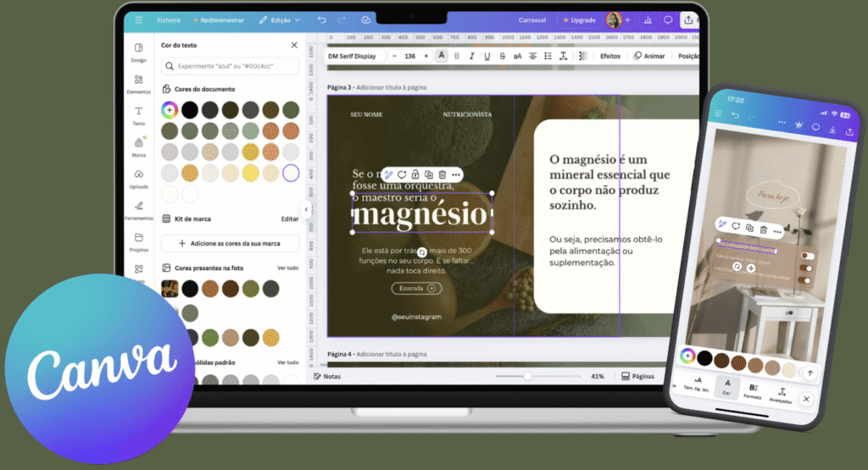Pick the bright yellow document color swatch
The width and height of the screenshot is (868, 470).
(x=250, y=173)
